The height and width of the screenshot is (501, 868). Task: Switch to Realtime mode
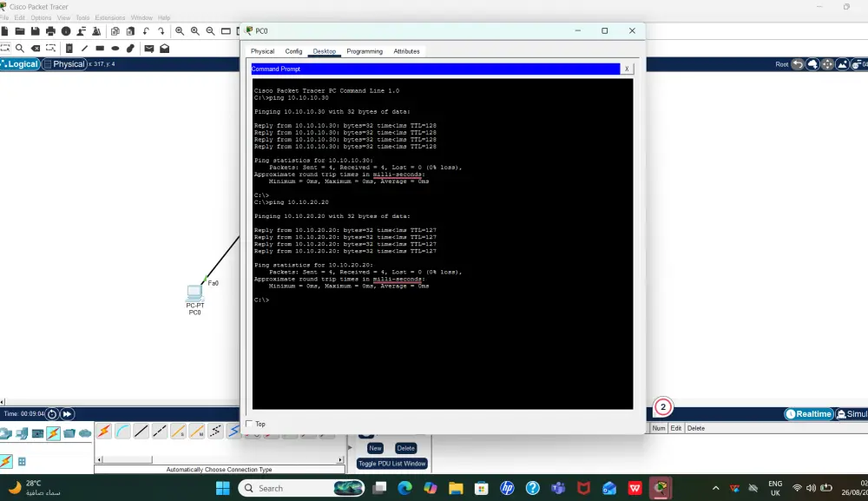point(809,414)
